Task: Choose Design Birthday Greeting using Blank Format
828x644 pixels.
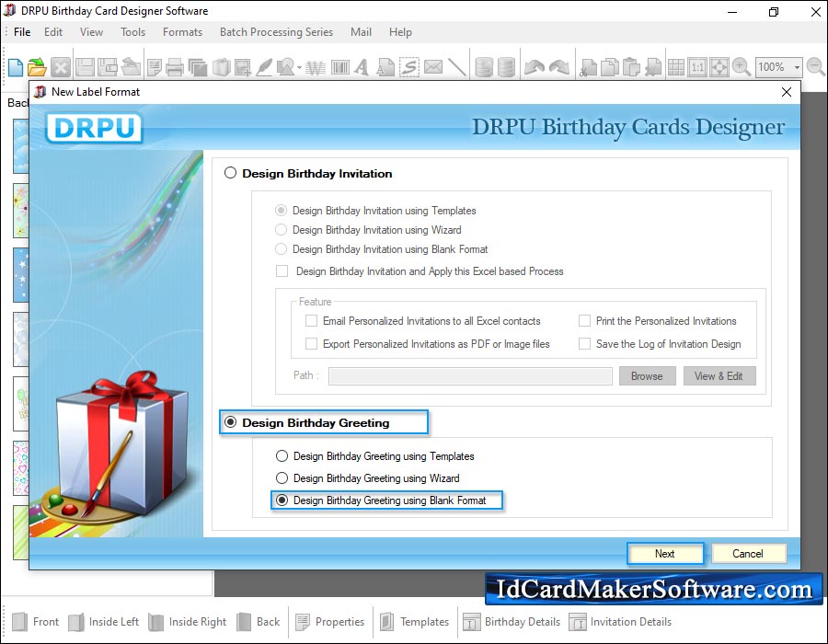Action: (282, 500)
